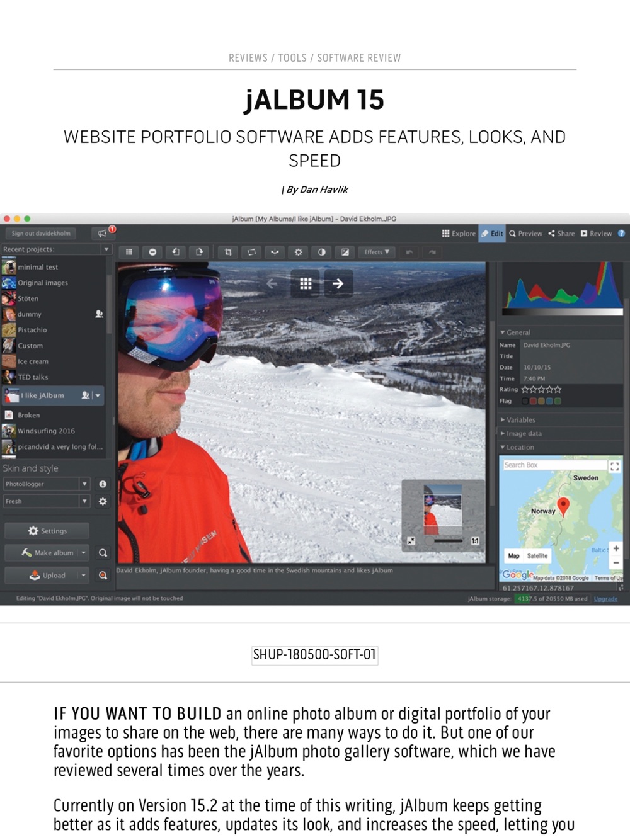This screenshot has height=840, width=630.
Task: Open the thumbnail grid view in toolbar
Action: coord(129,252)
